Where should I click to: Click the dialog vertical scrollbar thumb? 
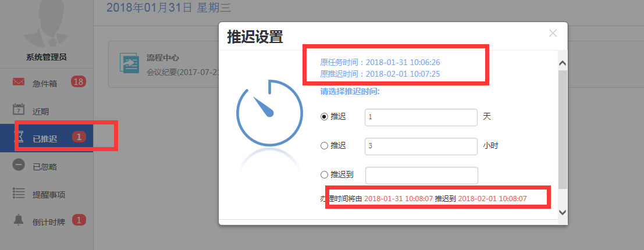(563, 129)
